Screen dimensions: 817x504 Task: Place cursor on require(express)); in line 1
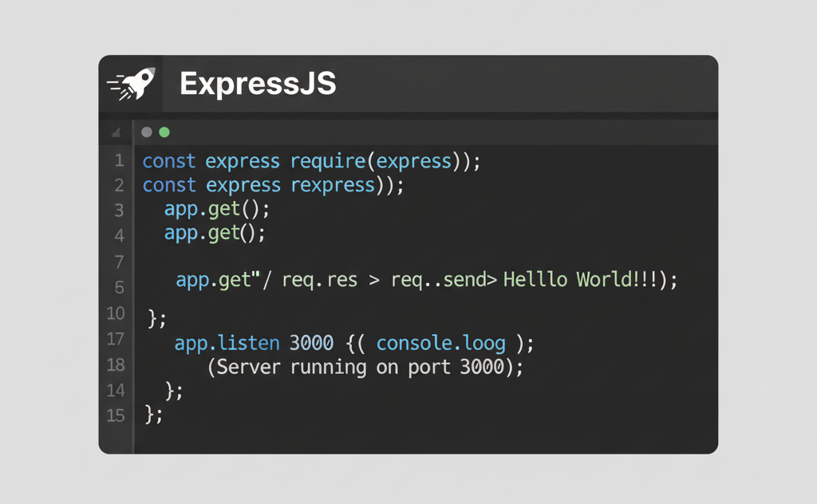[x=385, y=161]
